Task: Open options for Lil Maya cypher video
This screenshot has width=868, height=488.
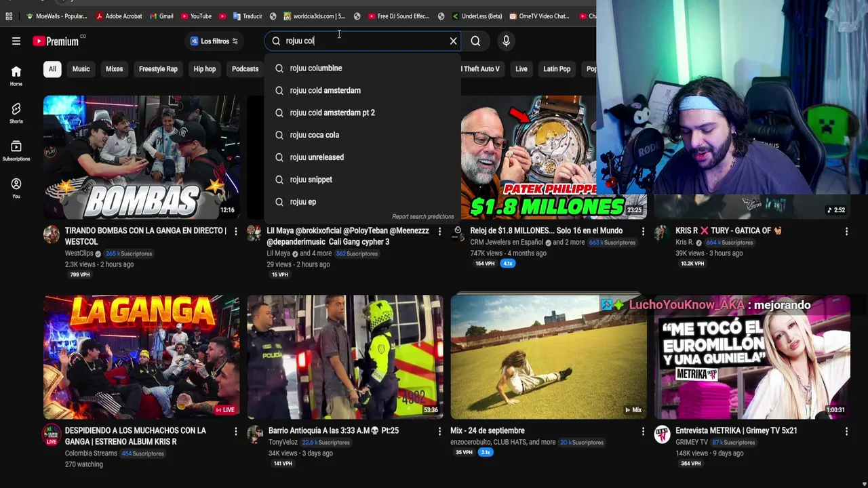Action: pyautogui.click(x=439, y=232)
